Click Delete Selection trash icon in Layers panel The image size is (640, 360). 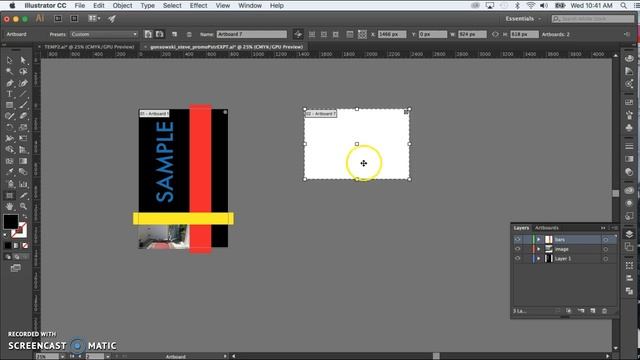[x=604, y=311]
